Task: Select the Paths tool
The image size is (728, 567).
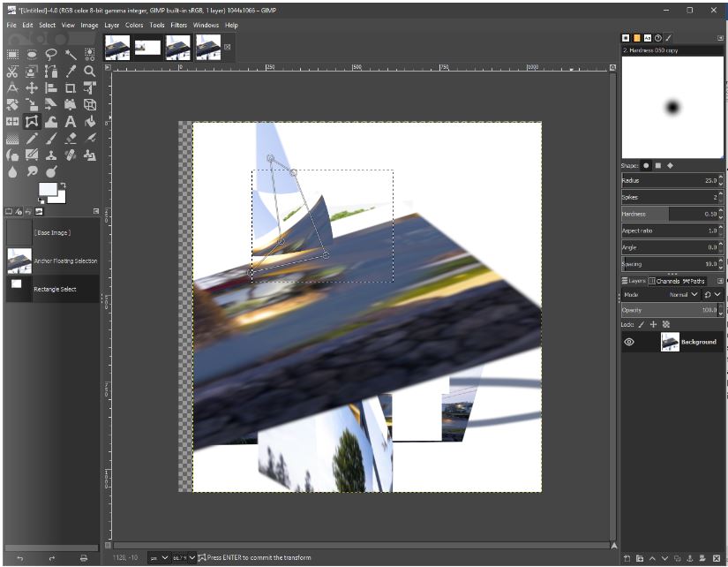Action: pyautogui.click(x=51, y=72)
